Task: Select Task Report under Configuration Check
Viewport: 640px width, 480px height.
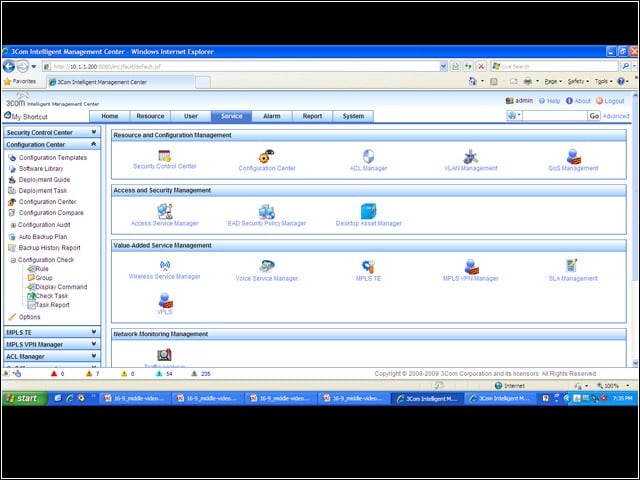Action: point(52,305)
